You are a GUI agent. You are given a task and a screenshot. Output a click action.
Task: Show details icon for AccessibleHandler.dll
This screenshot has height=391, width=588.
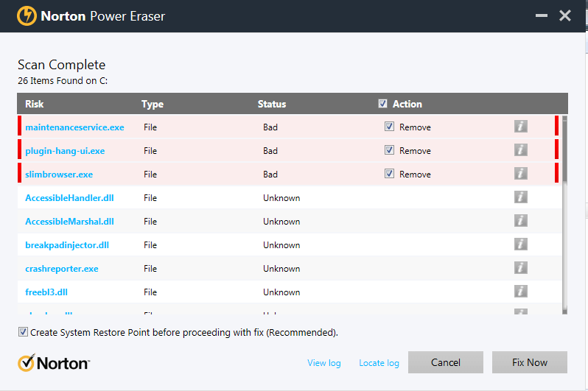[521, 197]
